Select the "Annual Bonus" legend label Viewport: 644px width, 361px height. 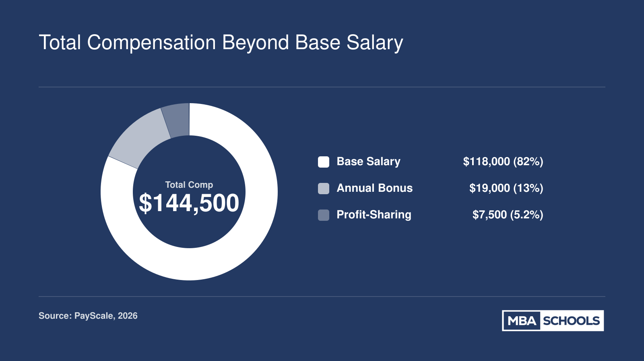(375, 188)
